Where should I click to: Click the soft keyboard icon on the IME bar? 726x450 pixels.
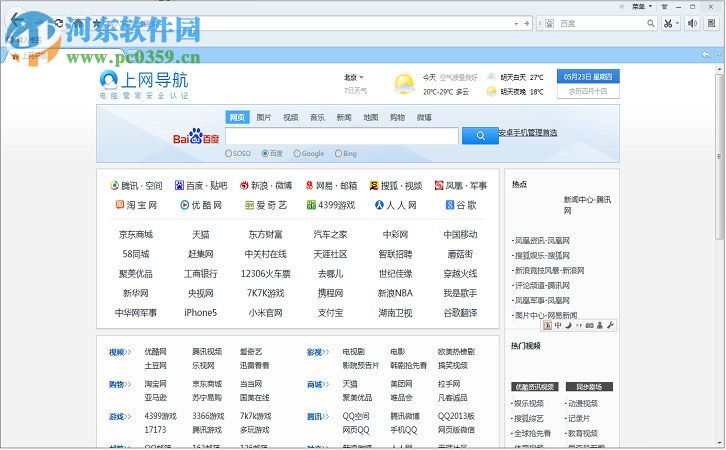589,325
